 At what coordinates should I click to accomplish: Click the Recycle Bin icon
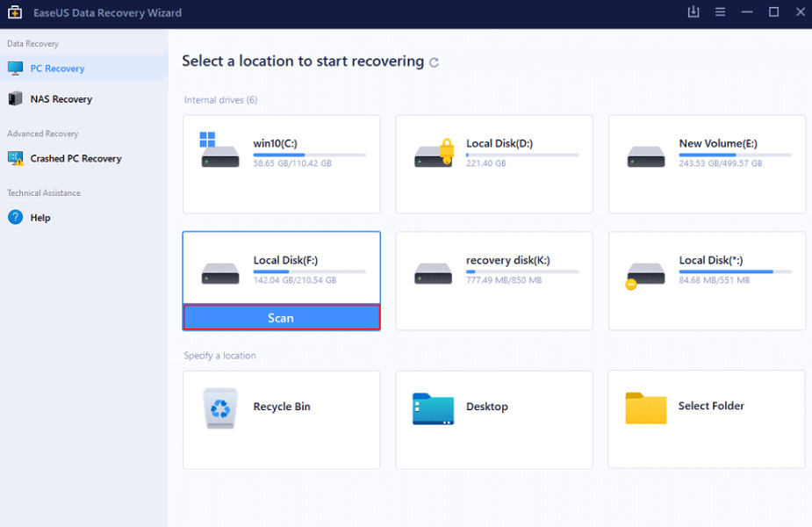(x=220, y=408)
